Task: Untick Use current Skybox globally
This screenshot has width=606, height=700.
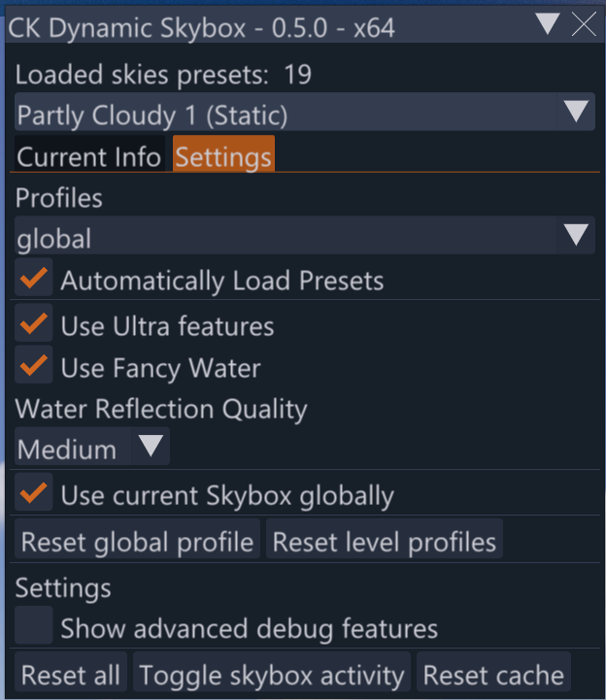Action: click(x=34, y=494)
